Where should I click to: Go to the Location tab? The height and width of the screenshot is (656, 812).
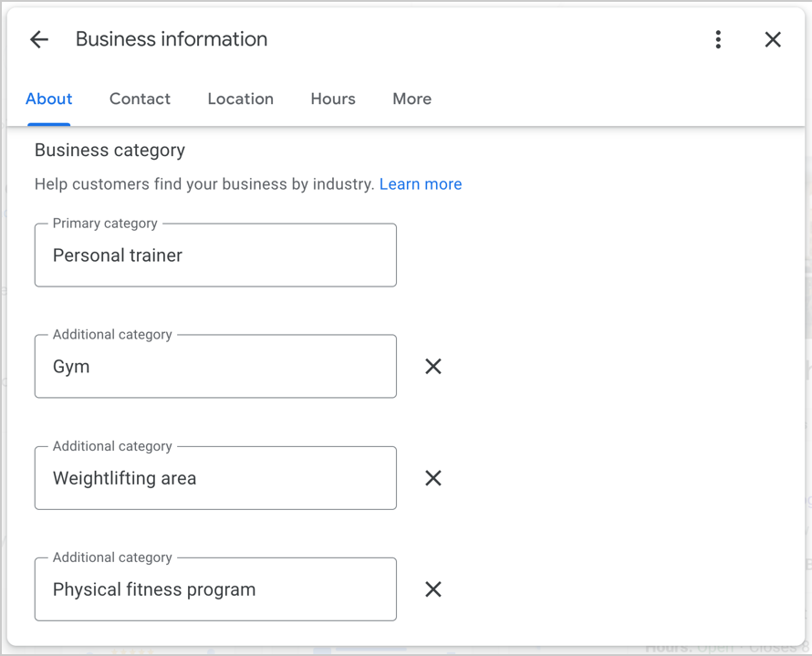click(x=240, y=99)
